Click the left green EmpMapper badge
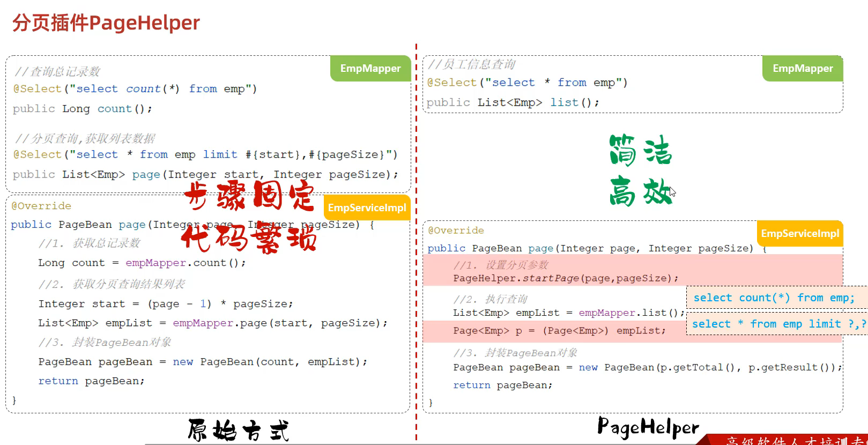This screenshot has width=868, height=445. point(370,69)
